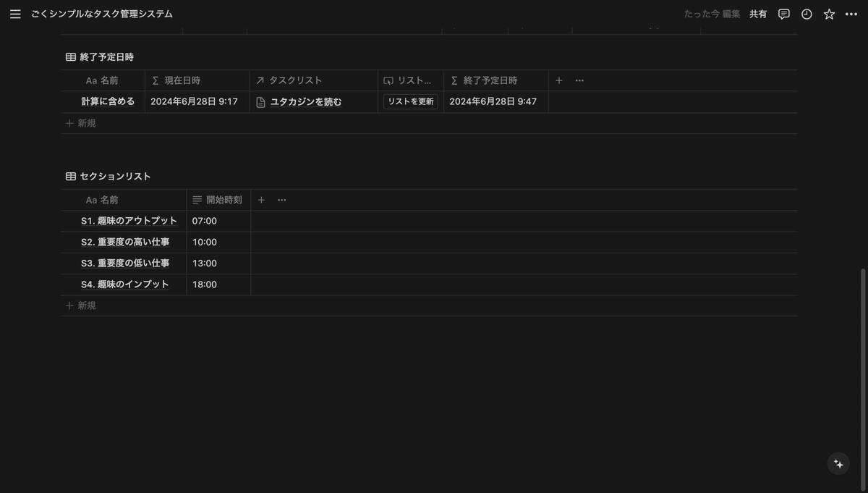The height and width of the screenshot is (493, 868).
Task: Edit the 18:00 start time cell
Action: point(218,285)
